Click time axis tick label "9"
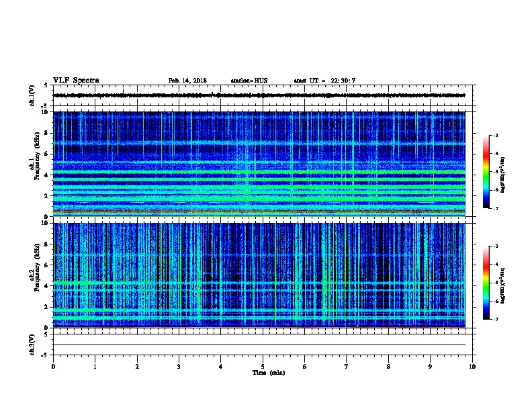The width and height of the screenshot is (532, 411). click(x=430, y=366)
